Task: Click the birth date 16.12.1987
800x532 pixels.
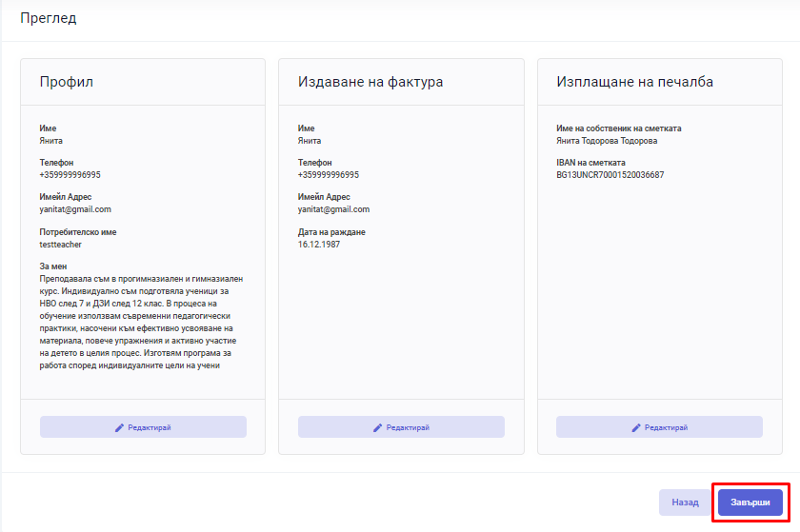Action: click(x=319, y=245)
